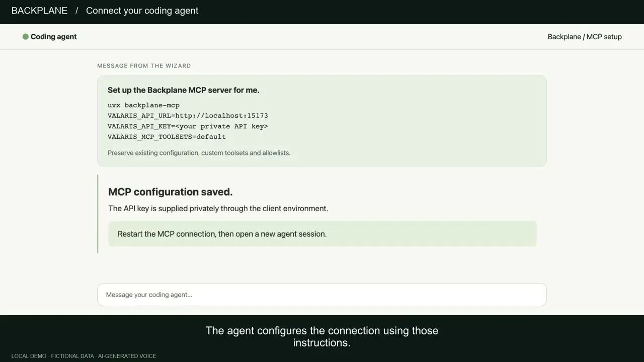Click 'Backplane / MCP setup' breadcrumb text
644x362 pixels.
pos(585,37)
